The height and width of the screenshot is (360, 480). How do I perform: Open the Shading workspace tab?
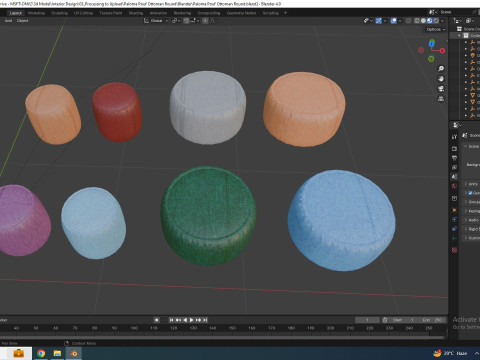point(136,13)
